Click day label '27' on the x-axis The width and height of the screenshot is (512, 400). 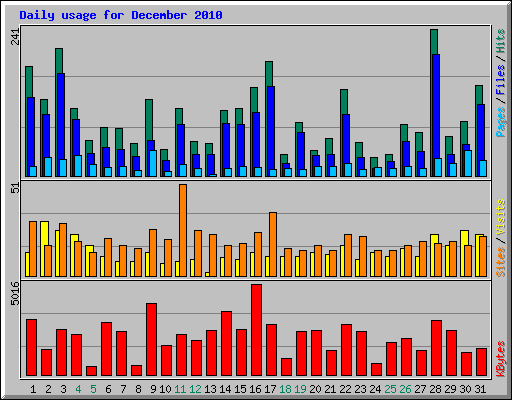pos(420,389)
